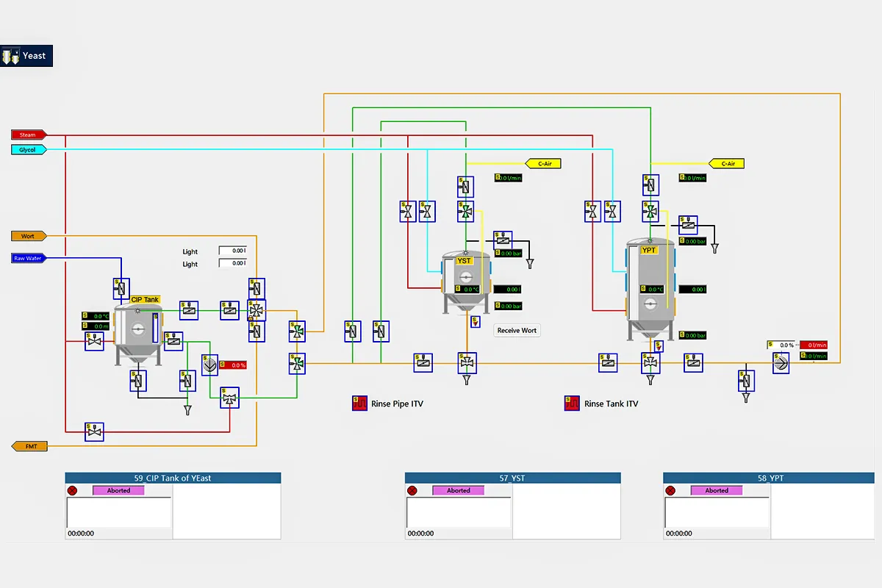Click the Aborted status in 57_YST panel

[458, 490]
